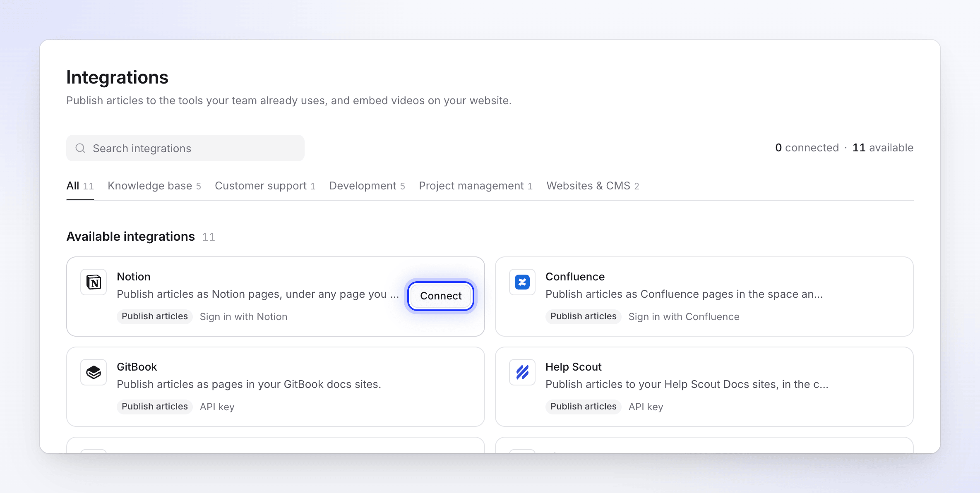Click the '0 connected' status text

tap(807, 148)
